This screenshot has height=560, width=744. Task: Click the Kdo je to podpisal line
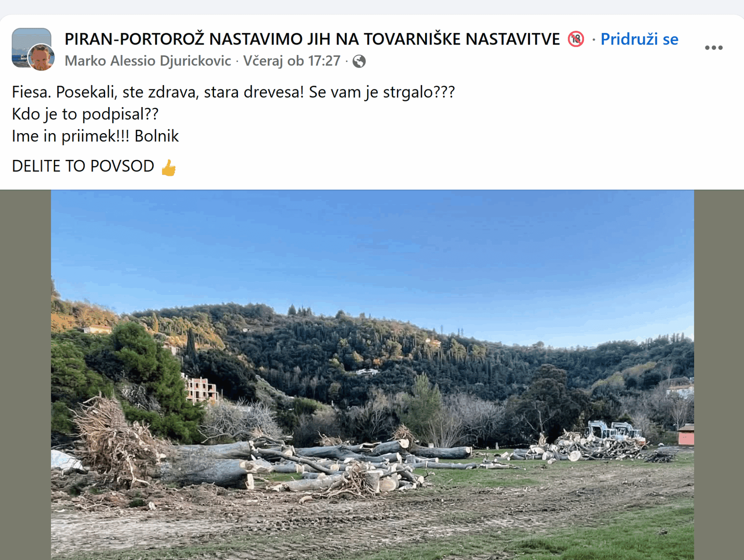(85, 114)
